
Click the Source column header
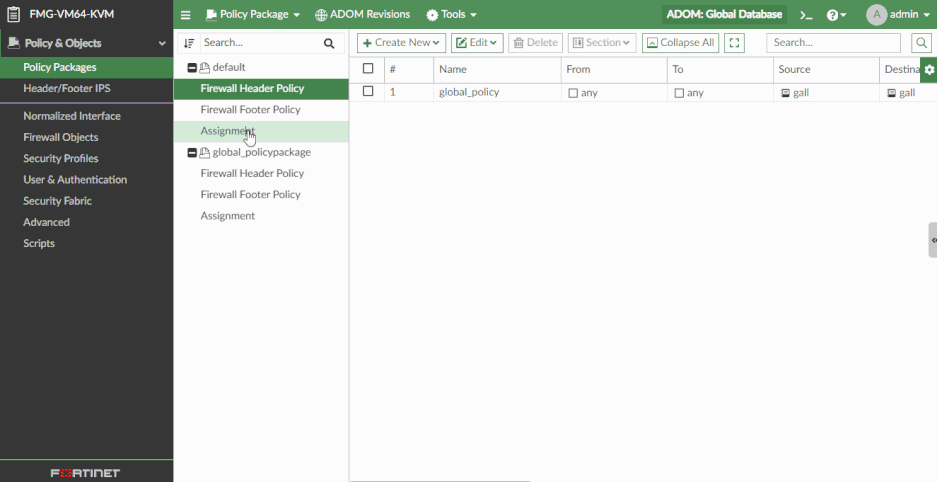click(826, 69)
